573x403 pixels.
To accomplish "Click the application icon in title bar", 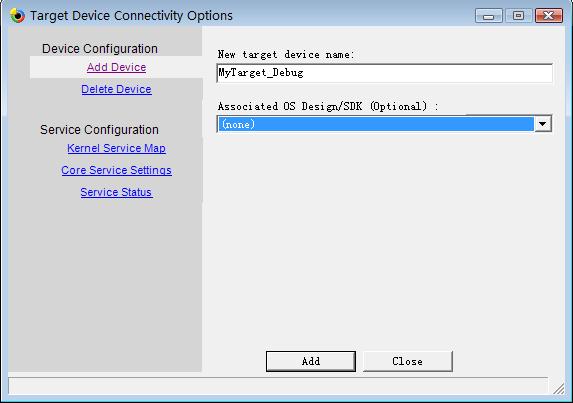I will 17,16.
